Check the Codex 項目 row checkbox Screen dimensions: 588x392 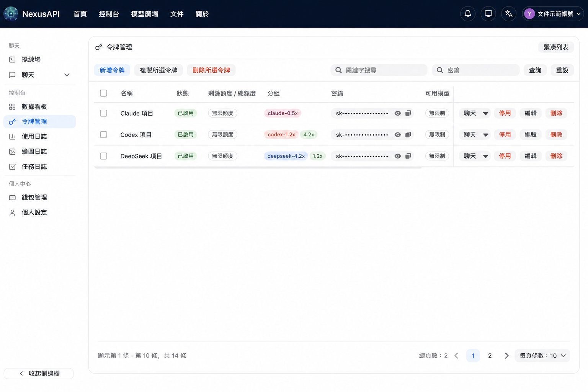(x=103, y=135)
